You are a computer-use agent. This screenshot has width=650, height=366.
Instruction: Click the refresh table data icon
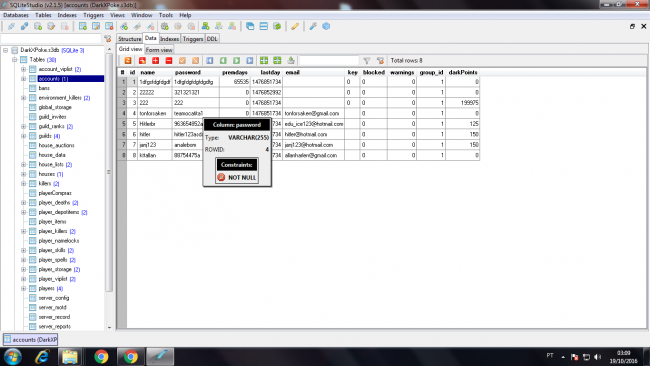(x=128, y=61)
